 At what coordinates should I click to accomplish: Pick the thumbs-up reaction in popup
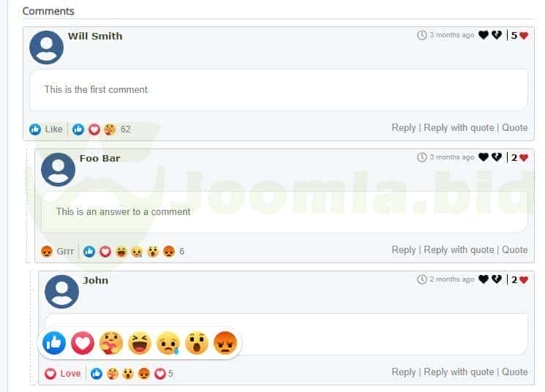tap(54, 343)
